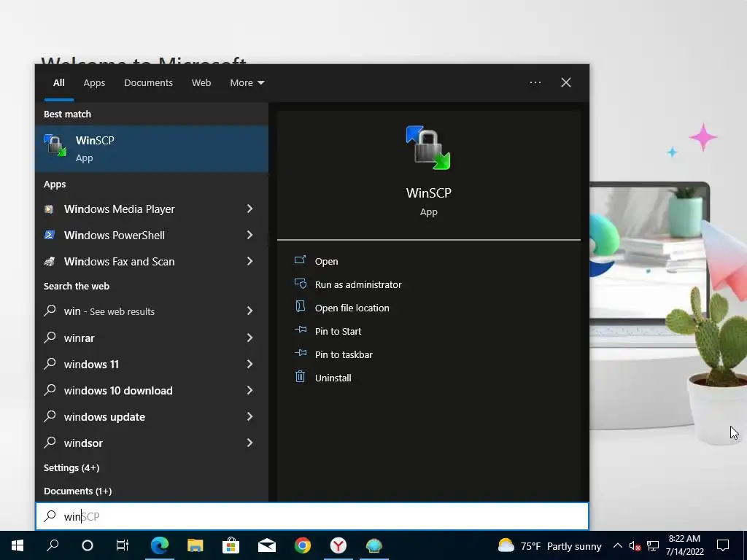Click the magnifier icon beside 'winrar'
Screen dimensions: 747x560
(50, 337)
